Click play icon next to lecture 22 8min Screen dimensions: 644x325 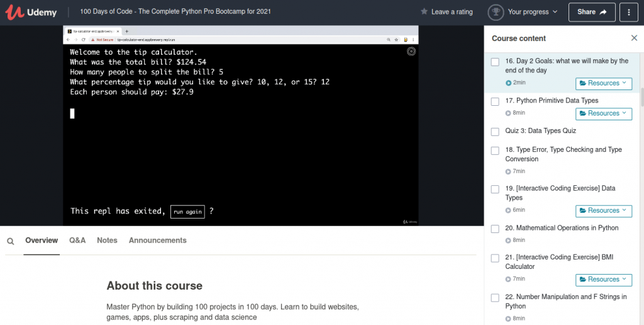pos(508,319)
